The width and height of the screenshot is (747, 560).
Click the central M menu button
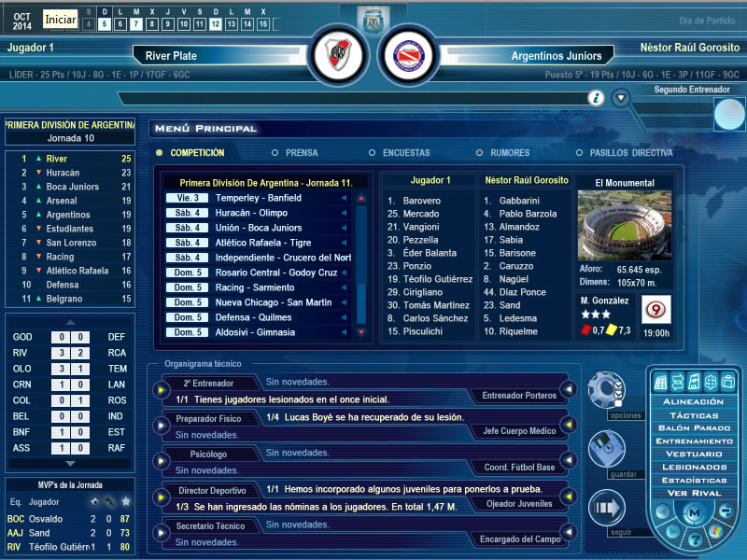[x=694, y=513]
